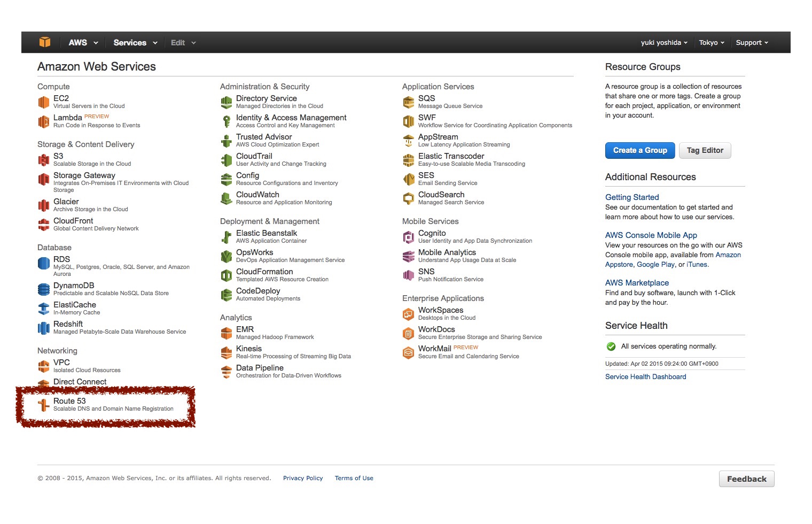
Task: Click the Directory Service icon
Action: (227, 102)
